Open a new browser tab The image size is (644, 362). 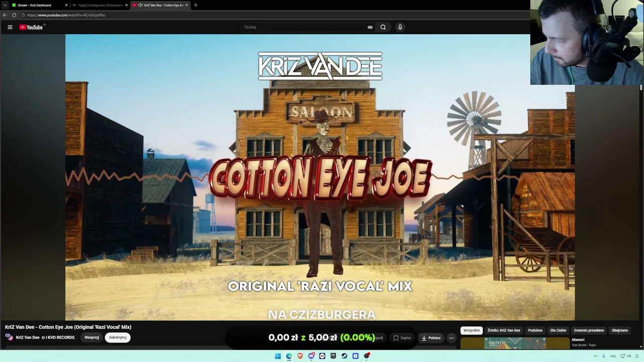[196, 5]
